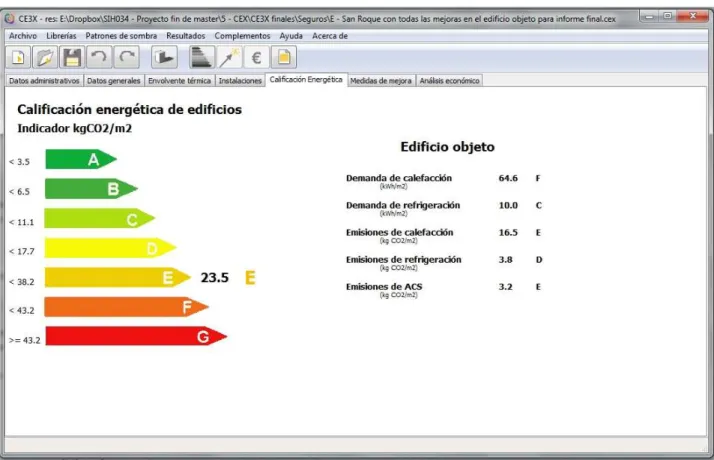Click the CE3X app icon in title bar
The image size is (714, 460).
10,19
